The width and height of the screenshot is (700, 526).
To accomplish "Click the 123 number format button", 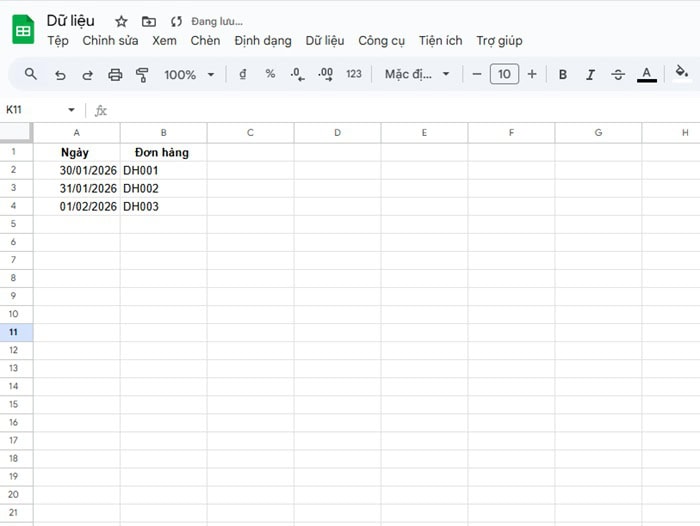I will [354, 74].
